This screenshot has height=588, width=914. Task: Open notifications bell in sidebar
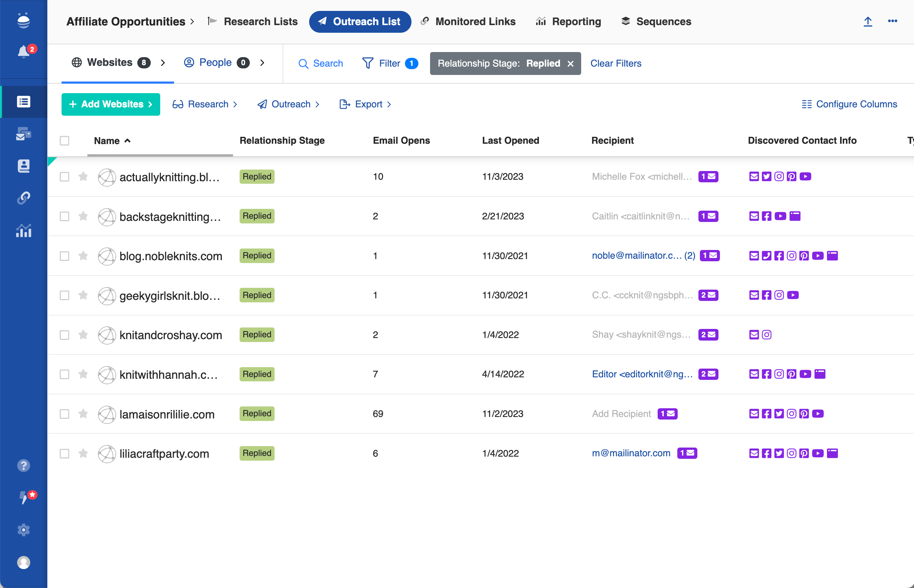pyautogui.click(x=24, y=51)
